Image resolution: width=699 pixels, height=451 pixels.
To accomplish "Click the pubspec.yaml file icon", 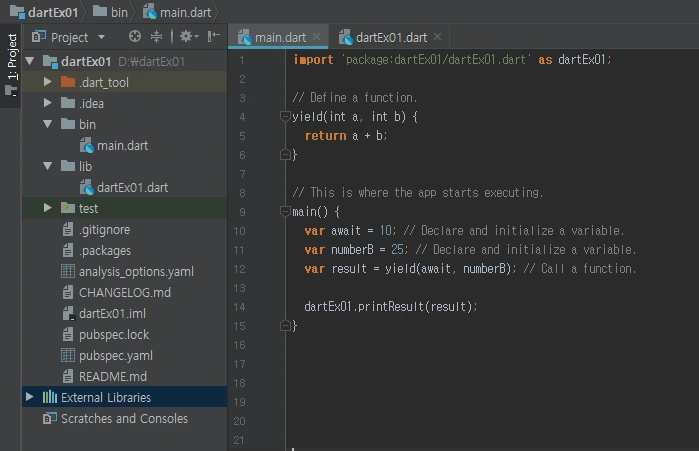I will [68, 356].
